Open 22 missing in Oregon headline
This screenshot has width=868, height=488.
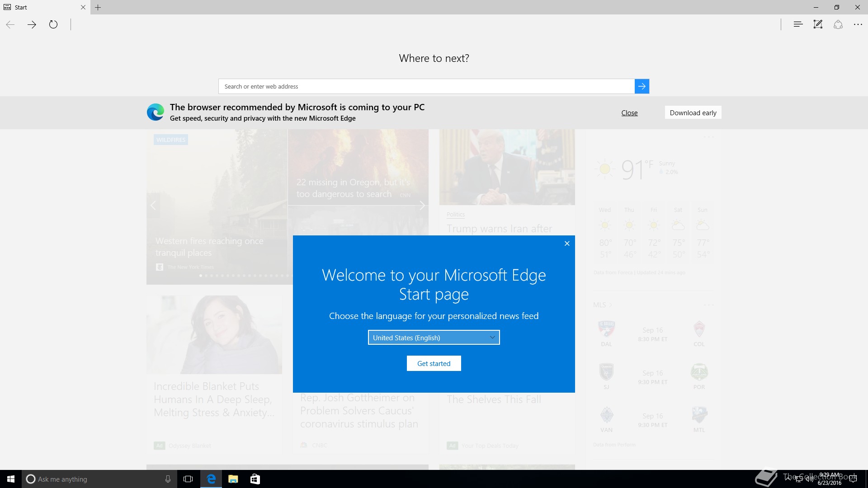click(x=353, y=188)
